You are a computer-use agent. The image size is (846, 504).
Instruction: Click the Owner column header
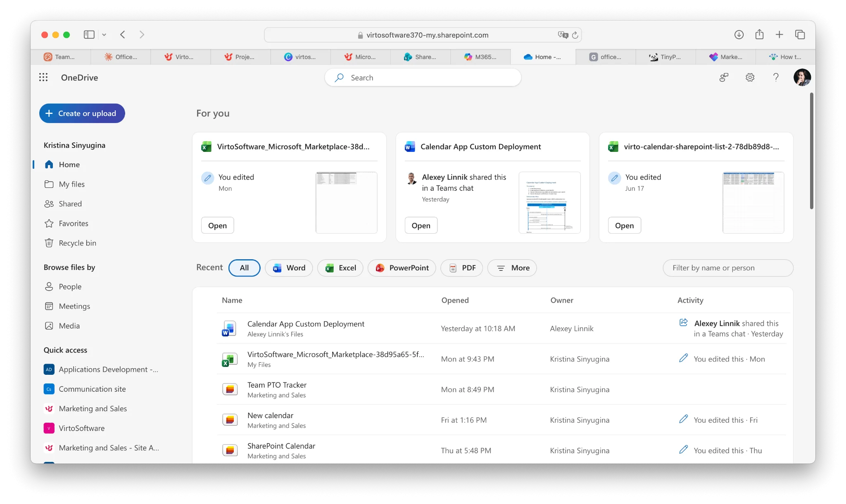(561, 301)
